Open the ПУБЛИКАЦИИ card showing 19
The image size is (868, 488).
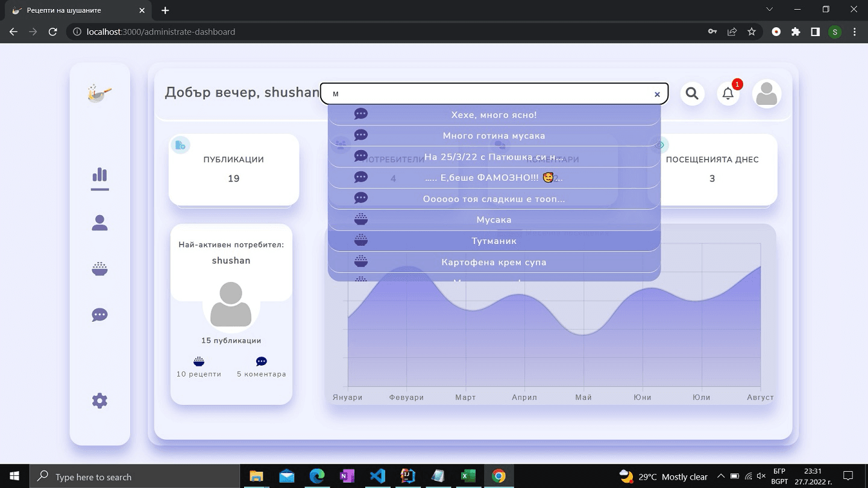234,169
